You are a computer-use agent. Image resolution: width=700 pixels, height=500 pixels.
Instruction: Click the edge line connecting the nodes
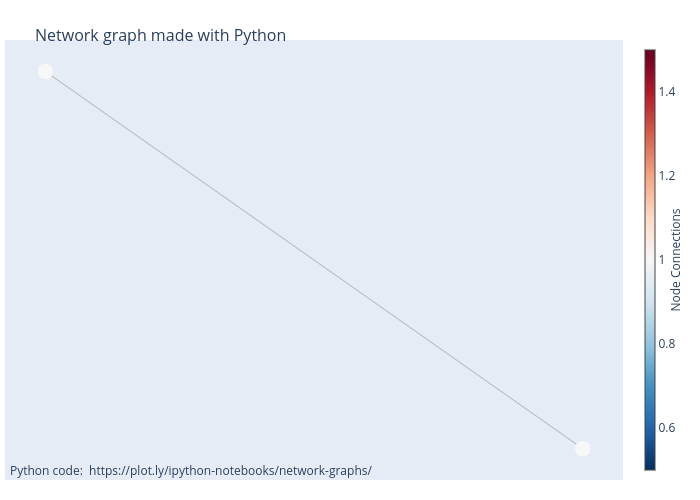314,260
